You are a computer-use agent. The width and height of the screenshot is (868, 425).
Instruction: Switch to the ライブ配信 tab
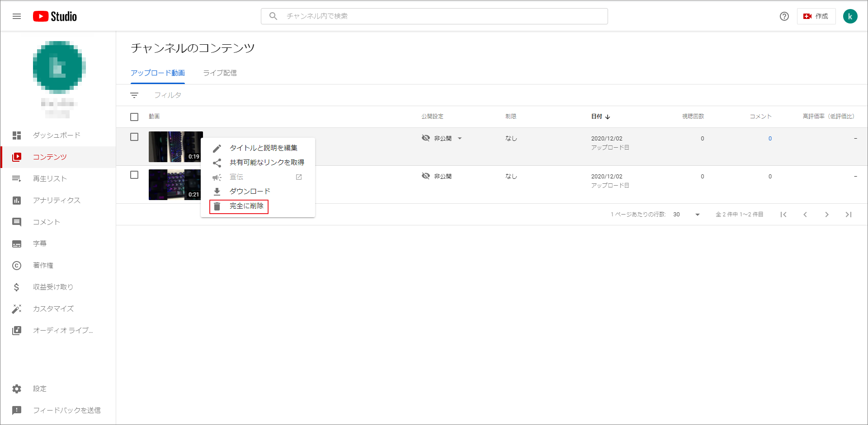[220, 73]
